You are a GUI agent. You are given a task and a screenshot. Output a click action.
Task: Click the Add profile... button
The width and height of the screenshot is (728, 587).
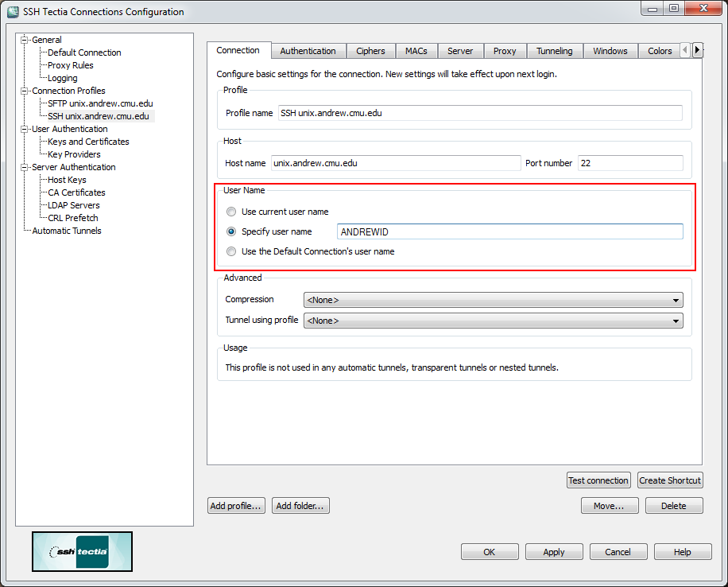(x=236, y=506)
